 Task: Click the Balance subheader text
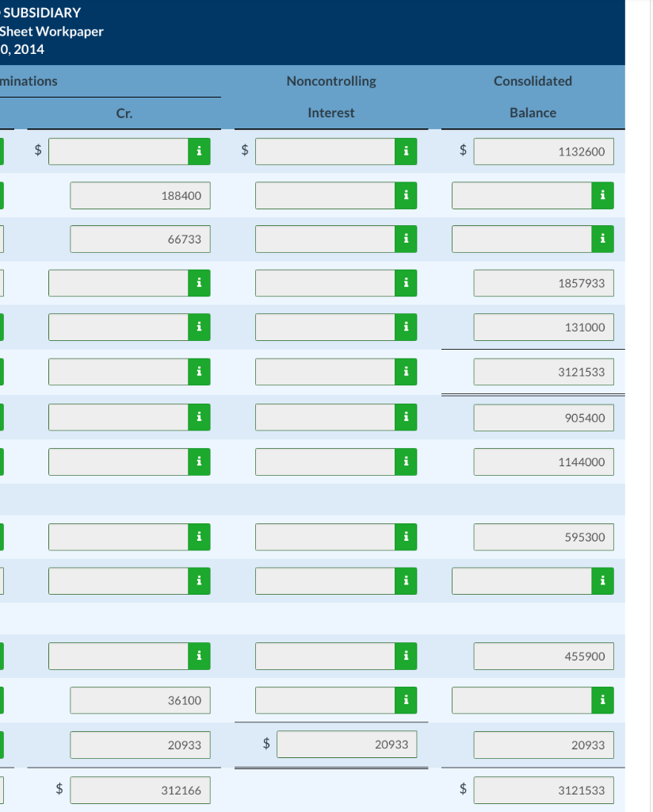coord(533,113)
